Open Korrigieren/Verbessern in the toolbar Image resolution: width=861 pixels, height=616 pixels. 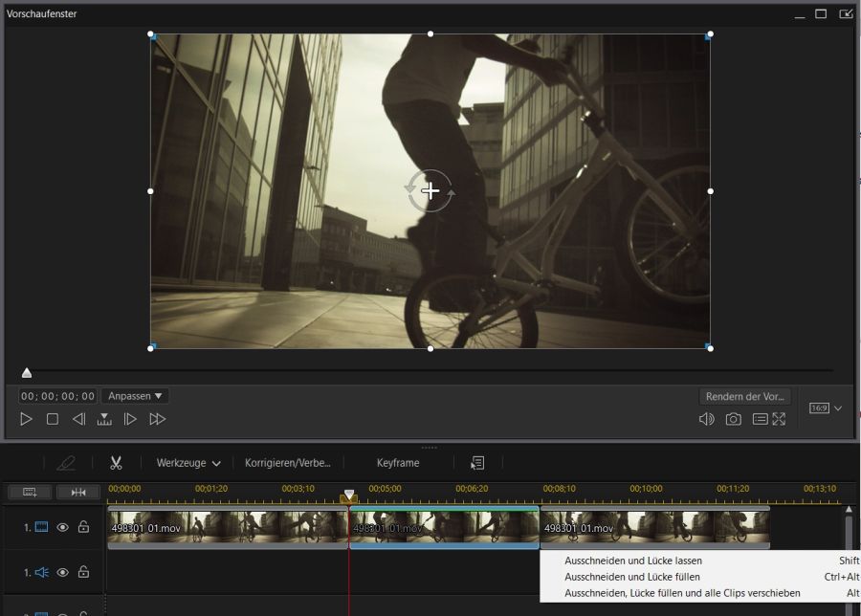(x=287, y=462)
